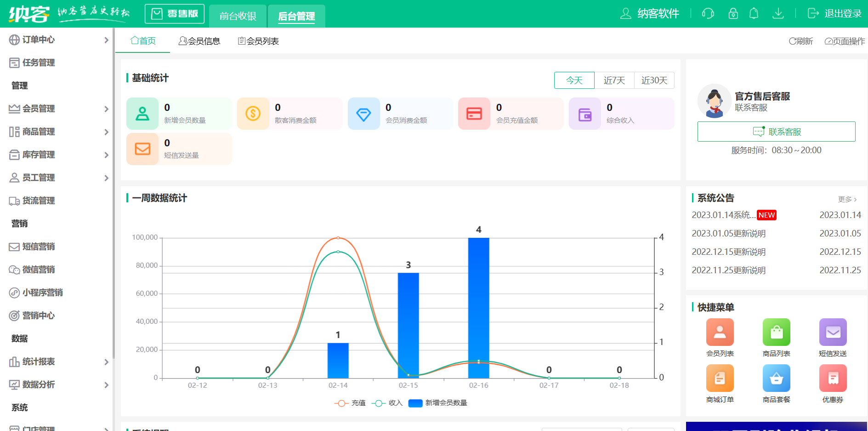Open 商城订单 shortcut icon

720,378
